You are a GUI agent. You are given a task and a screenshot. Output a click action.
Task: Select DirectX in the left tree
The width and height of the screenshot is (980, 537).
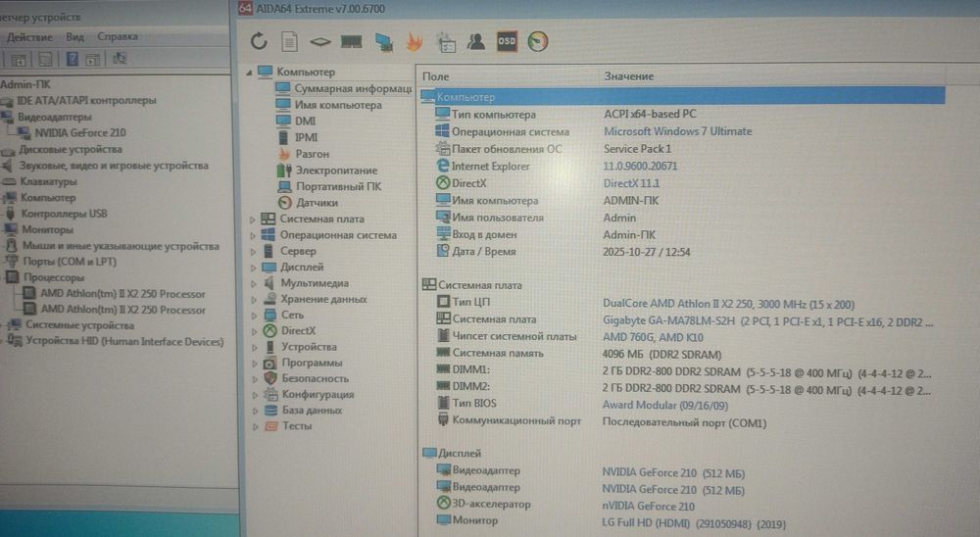tap(298, 330)
